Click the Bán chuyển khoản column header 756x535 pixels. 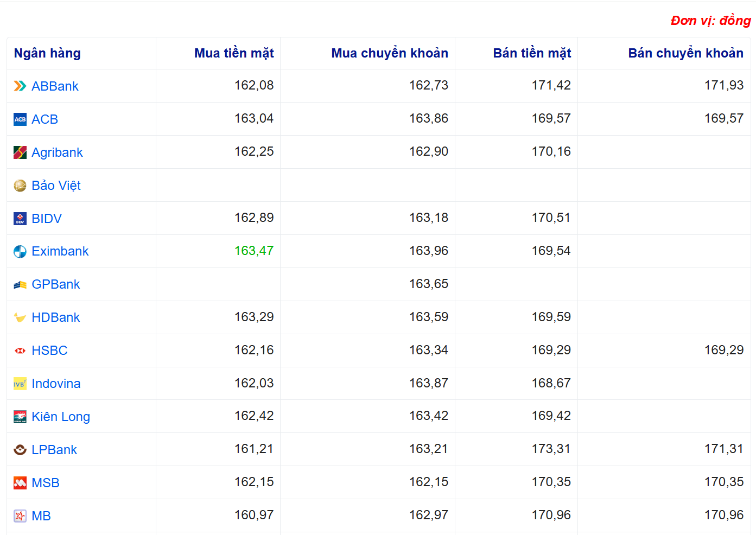(x=685, y=53)
